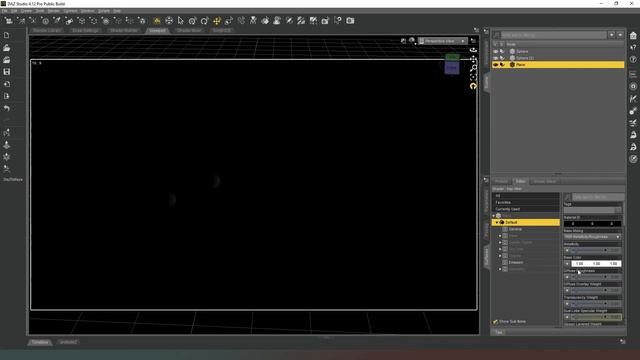The width and height of the screenshot is (640, 360).
Task: Toggle selectable arrow for Sphere (2) row
Action: pos(502,58)
